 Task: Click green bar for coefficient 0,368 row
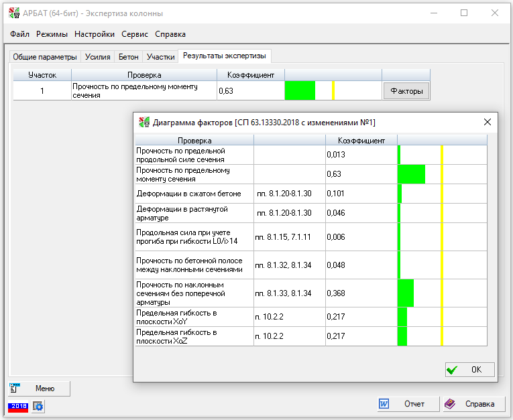click(x=405, y=293)
